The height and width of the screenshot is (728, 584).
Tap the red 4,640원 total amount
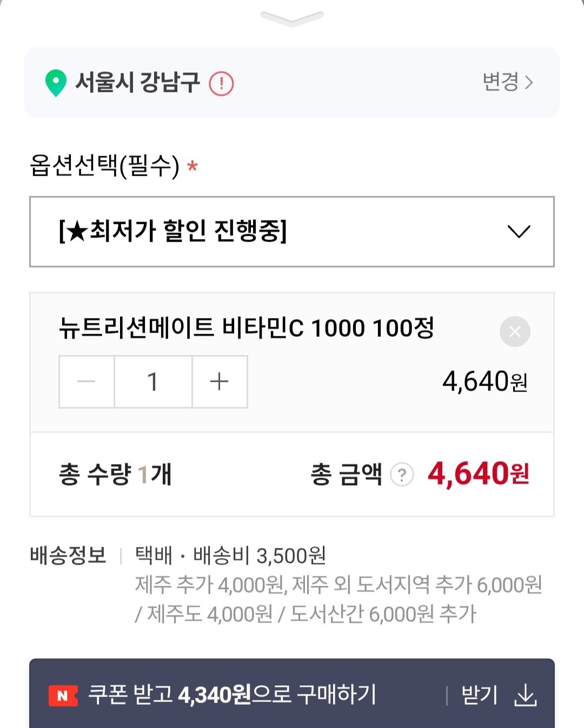coord(479,474)
